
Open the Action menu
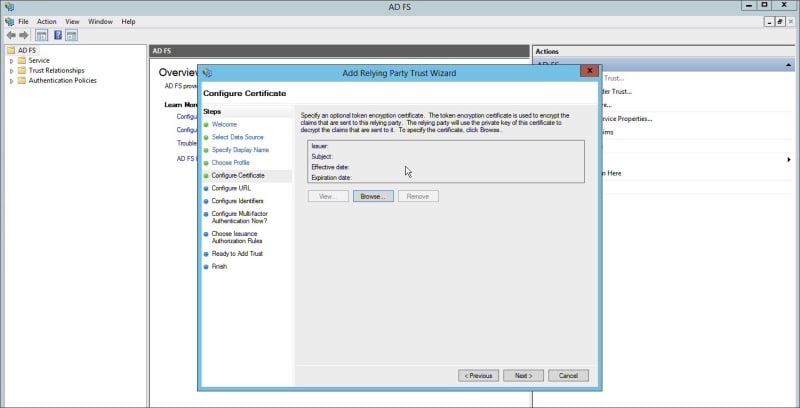(46, 21)
